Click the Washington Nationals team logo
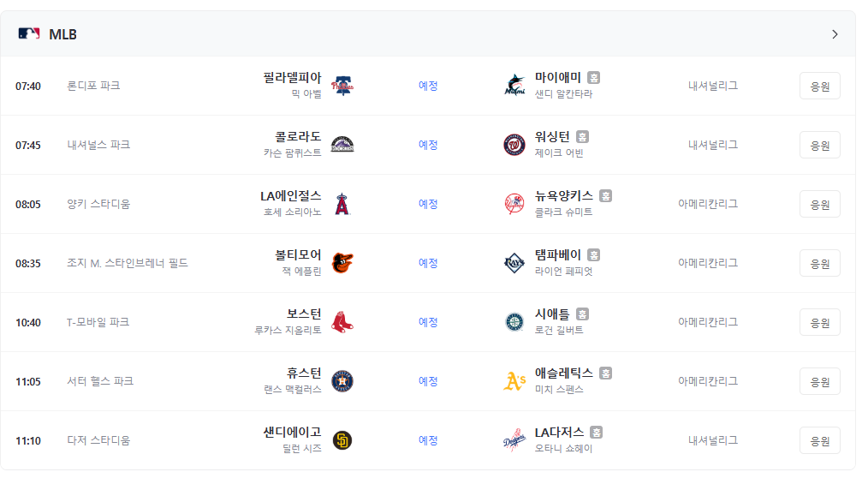 [x=514, y=145]
